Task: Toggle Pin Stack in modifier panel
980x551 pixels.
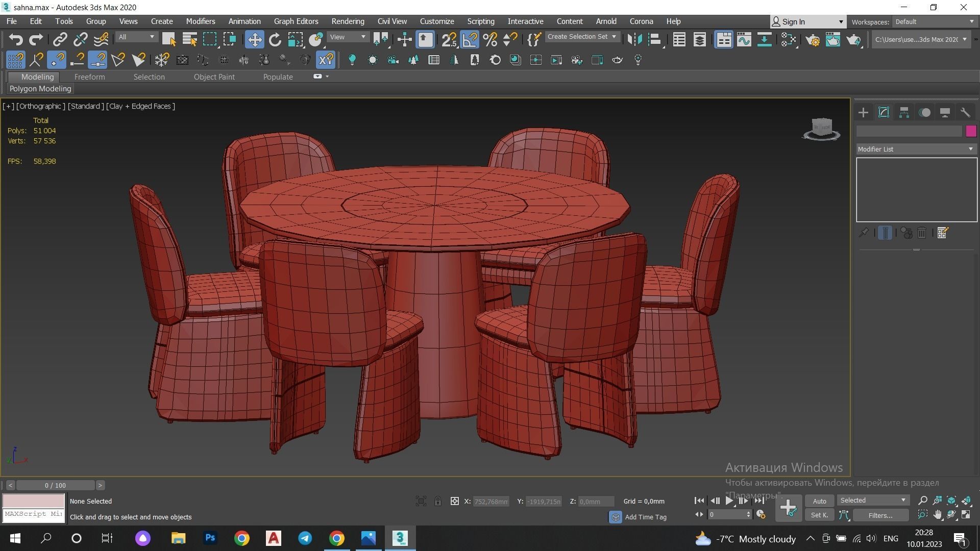Action: pos(864,233)
